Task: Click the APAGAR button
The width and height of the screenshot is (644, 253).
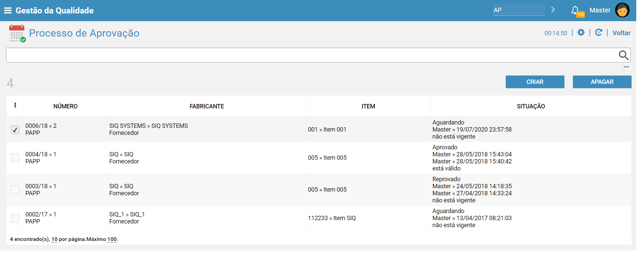Action: tap(602, 82)
